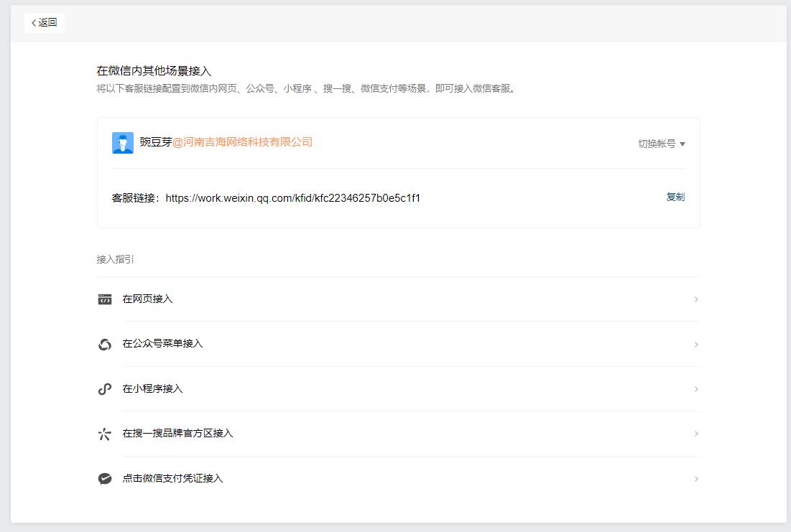
Task: Expand the 在网页接入 row chevron
Action: [x=695, y=299]
